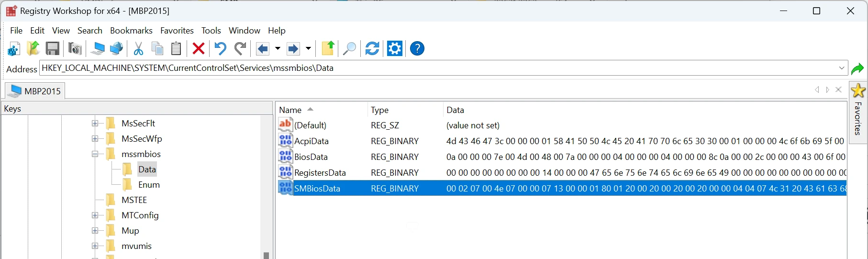Click the up one level folder icon

[x=328, y=48]
